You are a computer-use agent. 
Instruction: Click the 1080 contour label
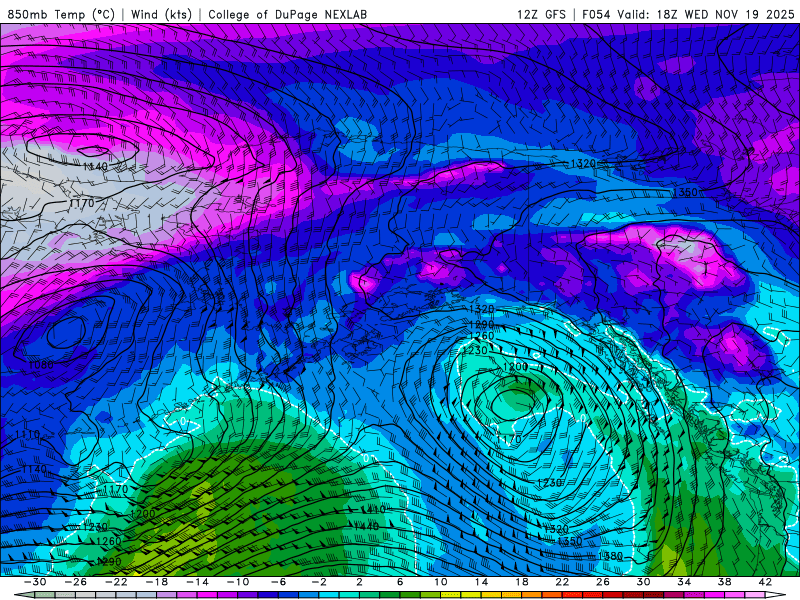click(x=41, y=365)
